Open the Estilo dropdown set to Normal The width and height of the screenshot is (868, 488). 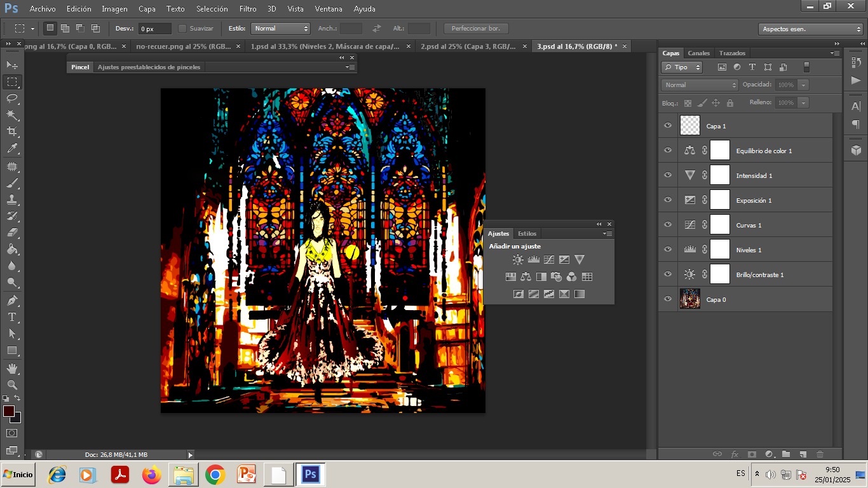280,29
